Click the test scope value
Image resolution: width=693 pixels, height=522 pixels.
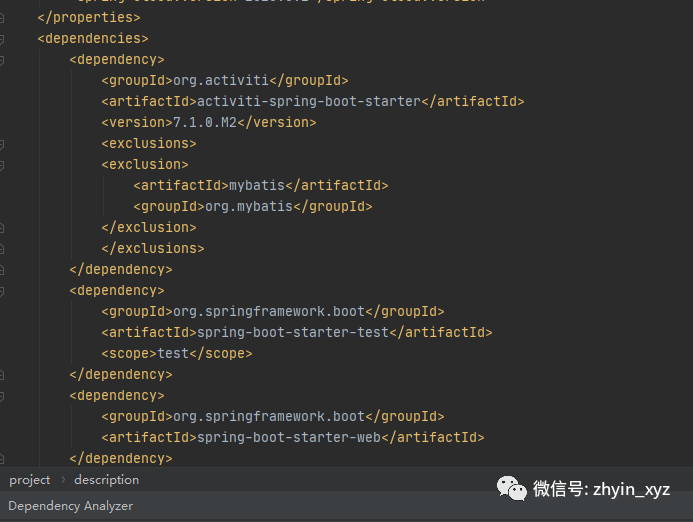[172, 354]
